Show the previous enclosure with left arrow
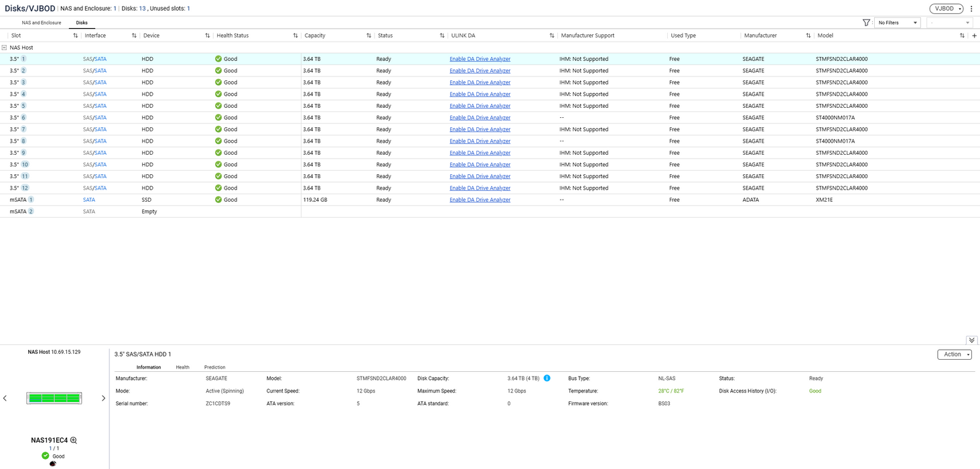This screenshot has width=980, height=469. 5,398
